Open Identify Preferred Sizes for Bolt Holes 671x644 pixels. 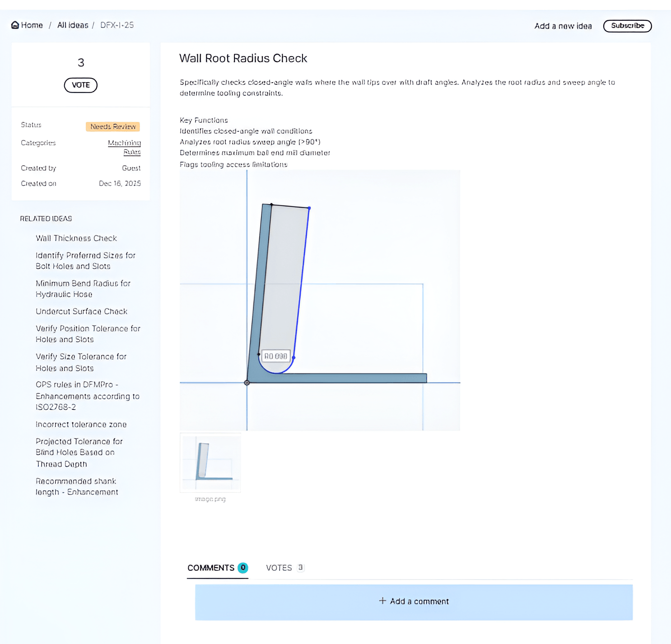(x=85, y=261)
